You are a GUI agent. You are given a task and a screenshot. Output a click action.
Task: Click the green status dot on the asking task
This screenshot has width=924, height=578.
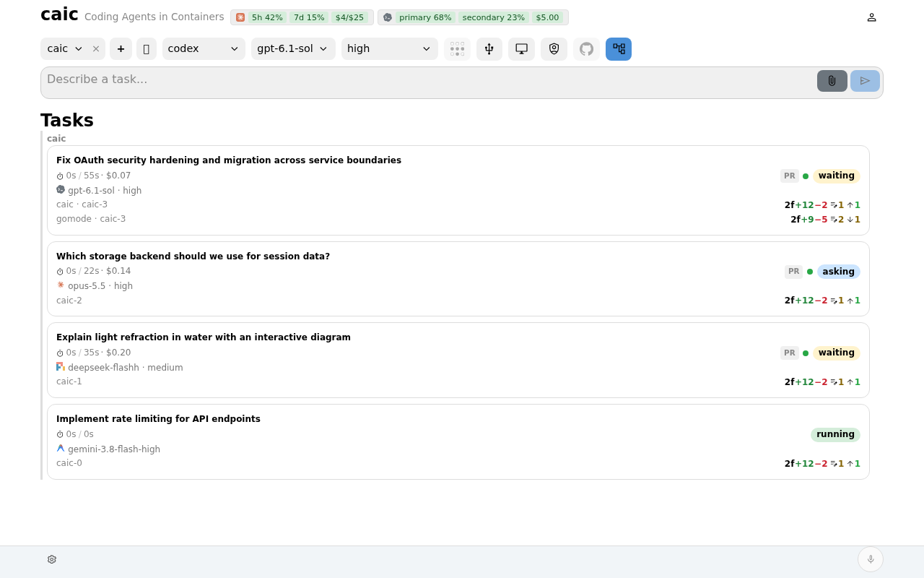click(x=810, y=272)
